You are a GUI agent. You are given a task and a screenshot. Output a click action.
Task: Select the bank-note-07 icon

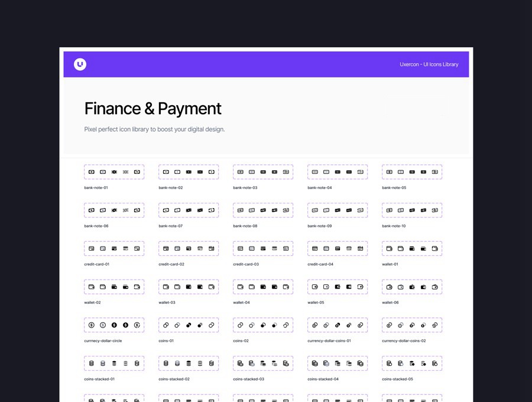pyautogui.click(x=188, y=210)
